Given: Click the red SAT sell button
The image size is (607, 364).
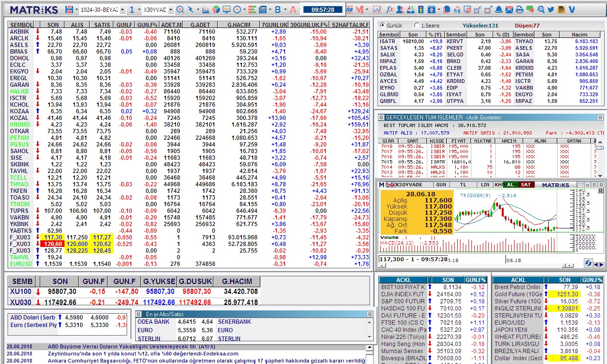Looking at the screenshot, I should click(526, 184).
